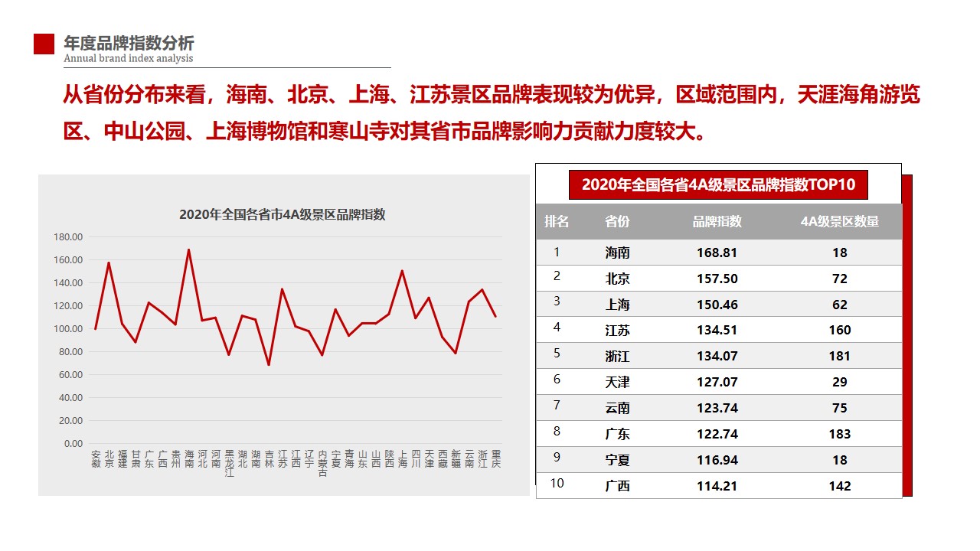Select the 内蒙古 label on the x-axis
Screen dimensions: 980x551
323,464
